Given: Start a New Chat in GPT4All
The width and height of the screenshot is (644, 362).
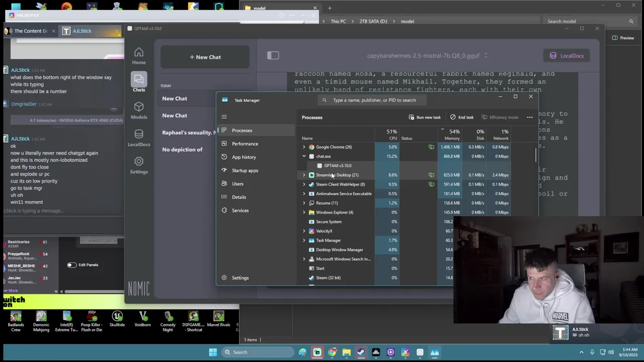Looking at the screenshot, I should pos(205,57).
